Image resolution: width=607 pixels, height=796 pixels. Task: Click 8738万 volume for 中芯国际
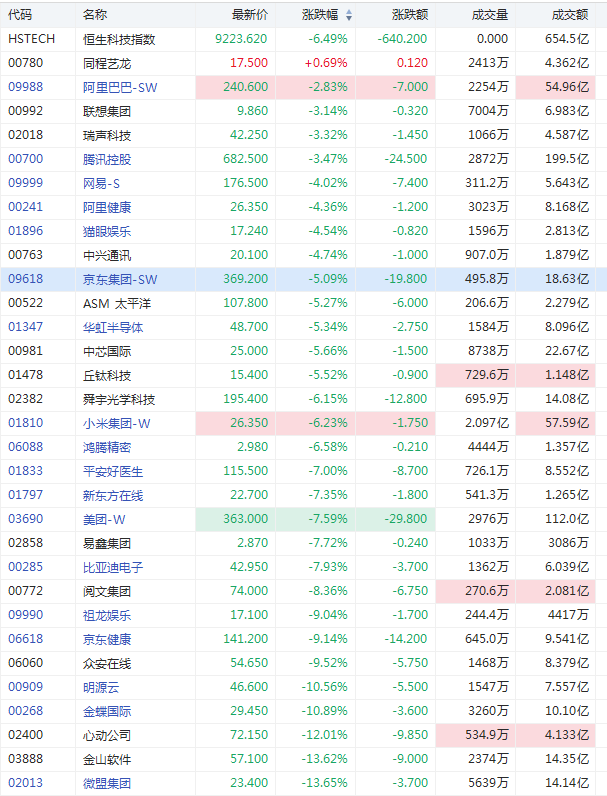488,351
